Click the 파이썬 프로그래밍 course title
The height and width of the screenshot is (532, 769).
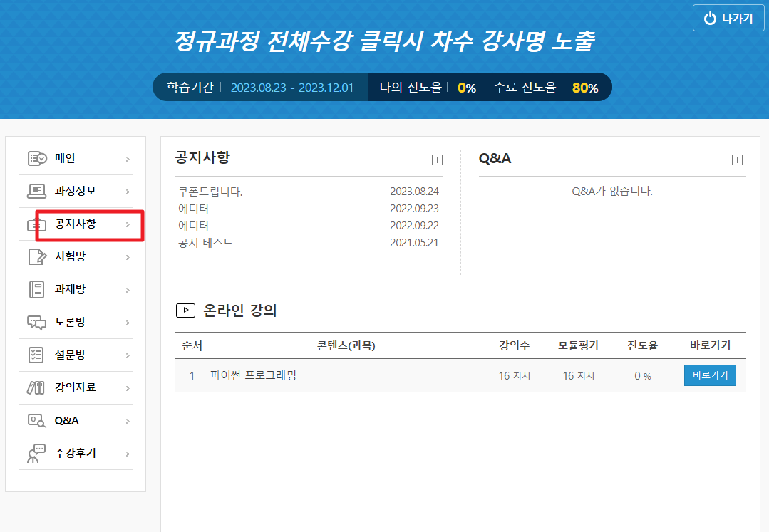pos(253,375)
